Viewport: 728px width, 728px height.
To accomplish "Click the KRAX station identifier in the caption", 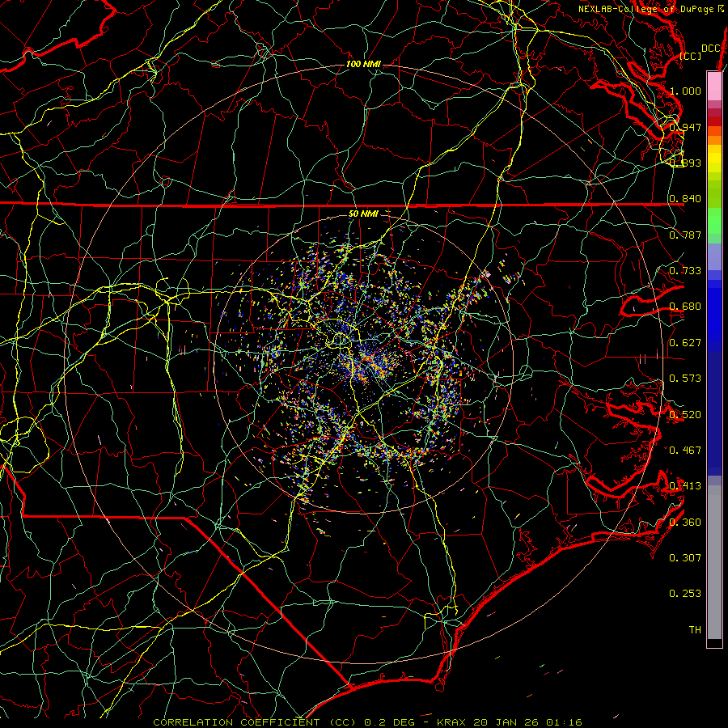I will [x=451, y=722].
